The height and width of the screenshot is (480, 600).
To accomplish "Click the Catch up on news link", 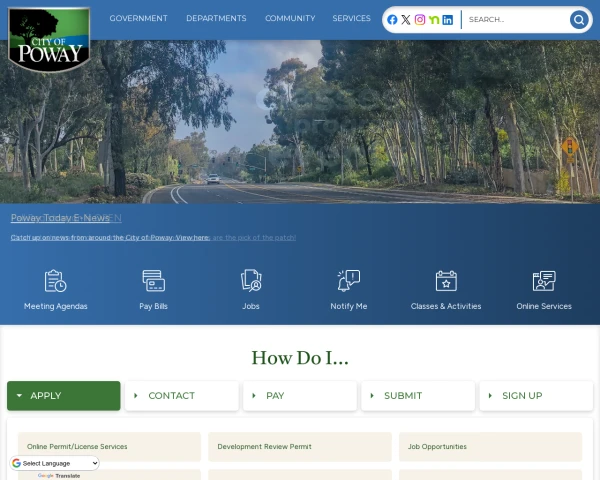I will coord(110,238).
